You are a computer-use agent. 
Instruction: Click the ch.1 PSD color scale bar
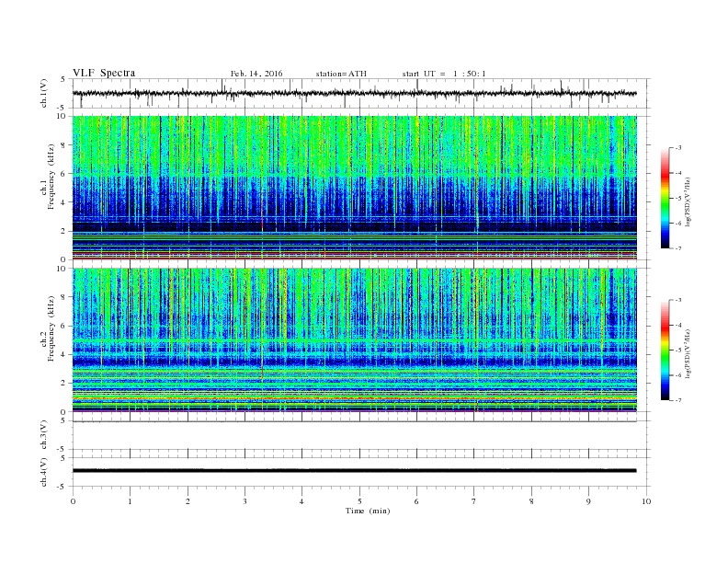tap(665, 198)
